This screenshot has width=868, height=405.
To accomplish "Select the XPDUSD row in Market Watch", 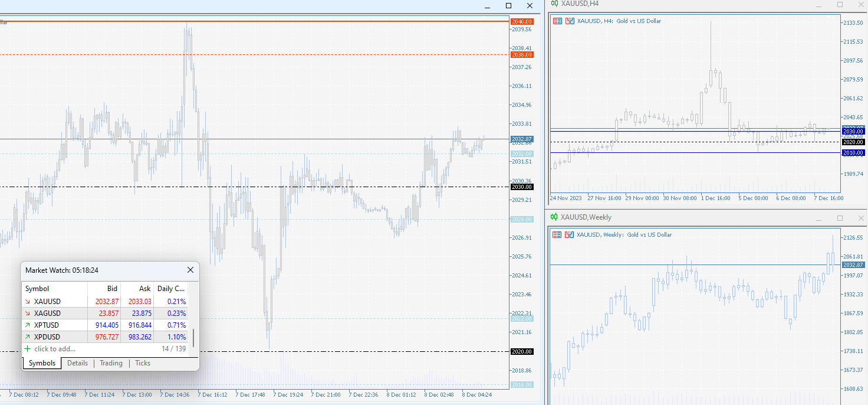I will tap(105, 337).
